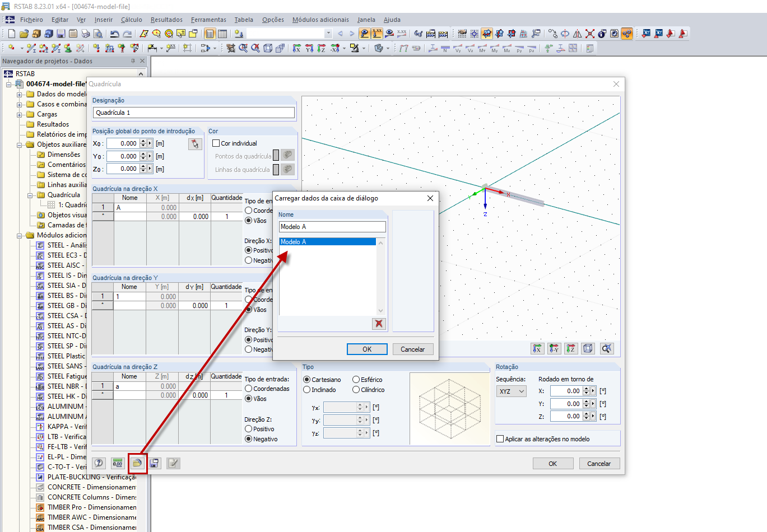This screenshot has height=532, width=767.
Task: Set view in X direction in preview
Action: (537, 348)
